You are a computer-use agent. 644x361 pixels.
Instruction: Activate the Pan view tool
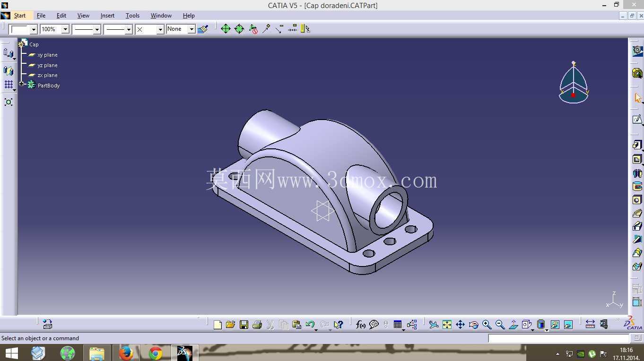tap(460, 325)
